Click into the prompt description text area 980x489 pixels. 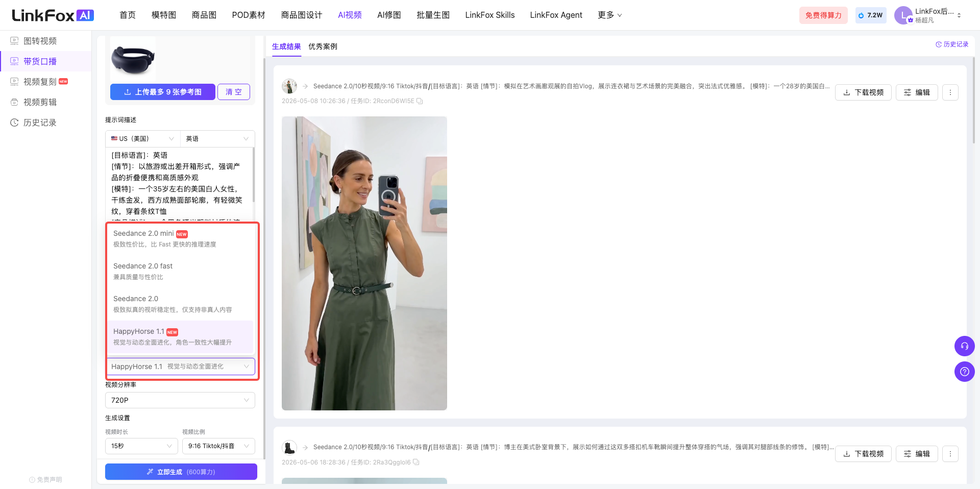point(179,184)
